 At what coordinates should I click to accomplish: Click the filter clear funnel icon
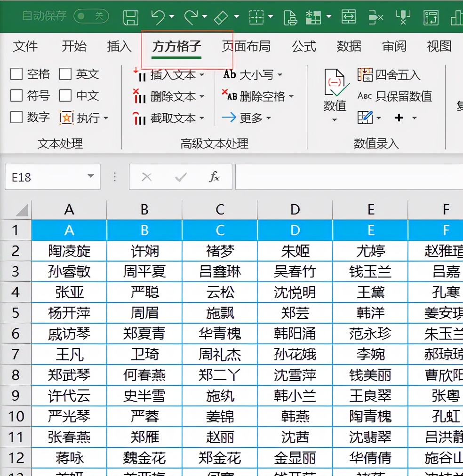pos(403,17)
